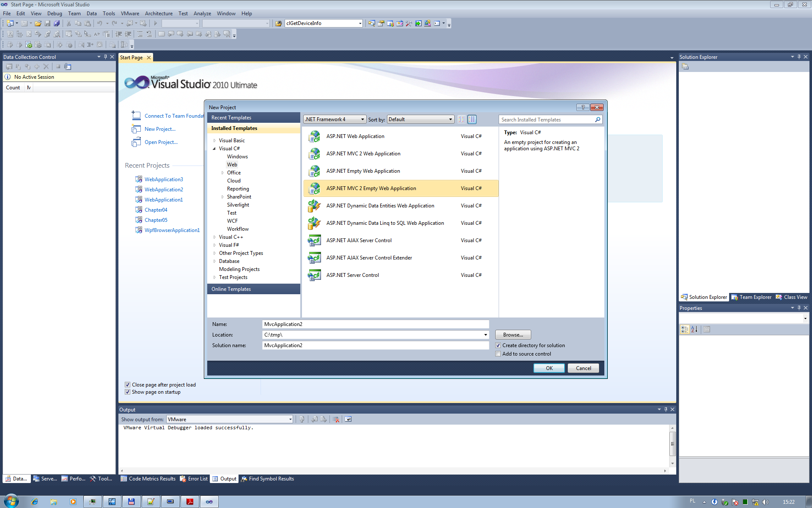Switch templates to medium icons view
Viewport: 812px width, 508px height.
click(x=472, y=119)
